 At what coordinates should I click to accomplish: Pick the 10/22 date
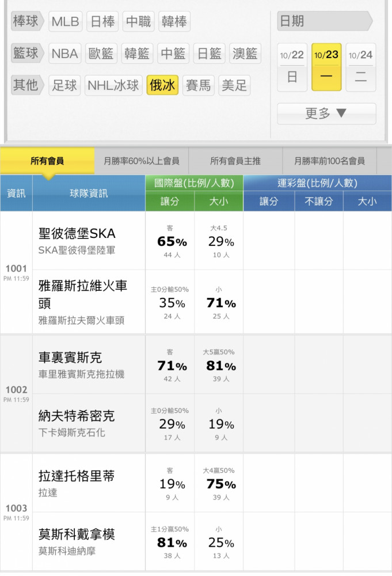point(292,67)
